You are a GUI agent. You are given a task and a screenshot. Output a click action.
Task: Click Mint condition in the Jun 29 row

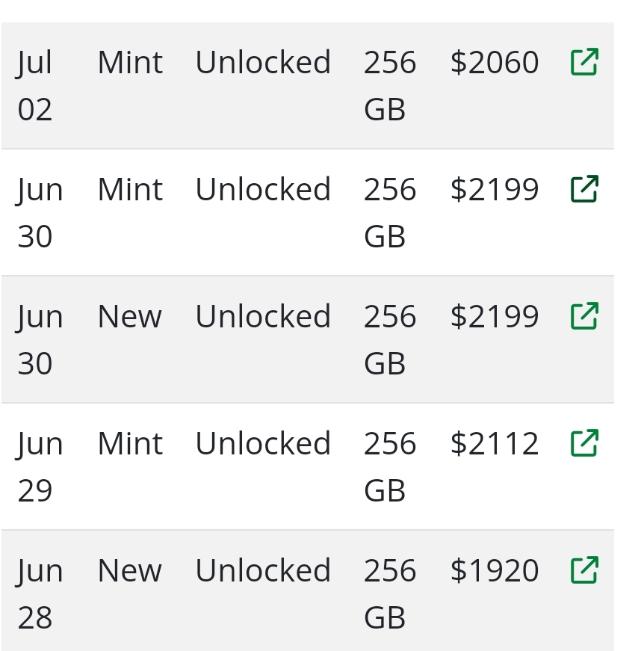point(130,444)
